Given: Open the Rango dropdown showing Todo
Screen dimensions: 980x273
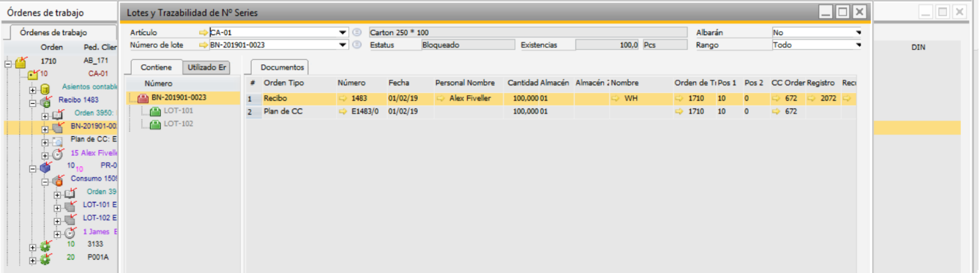Looking at the screenshot, I should (858, 45).
